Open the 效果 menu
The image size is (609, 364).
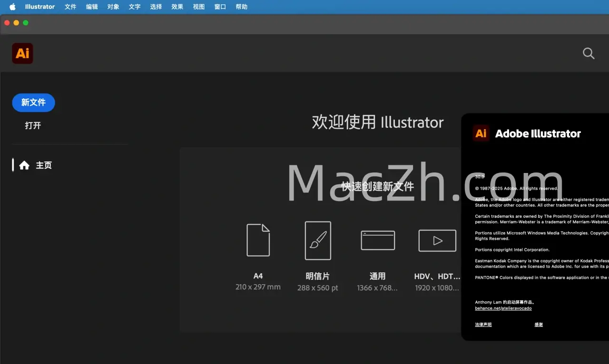pos(177,7)
